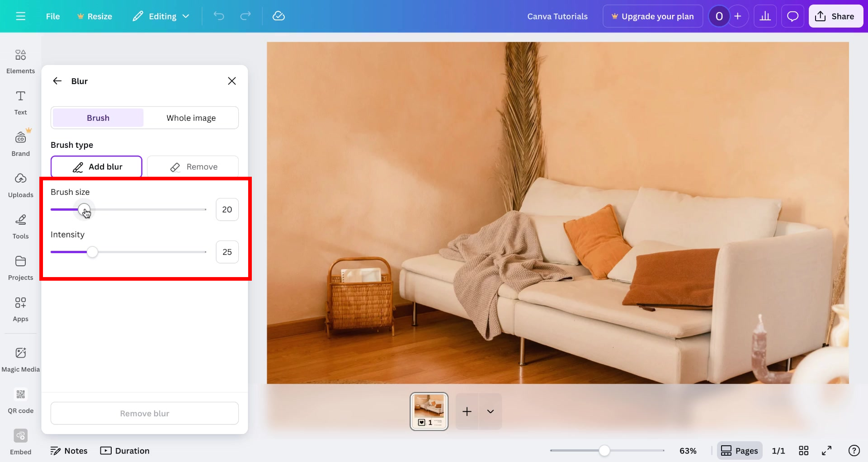
Task: Open Canva Tutorials
Action: pos(557,16)
